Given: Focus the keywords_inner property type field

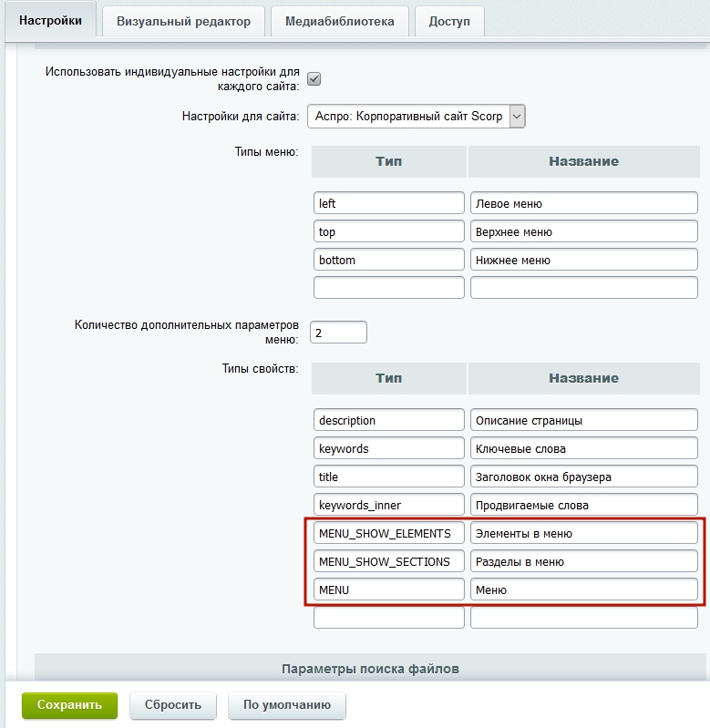Looking at the screenshot, I should click(388, 505).
